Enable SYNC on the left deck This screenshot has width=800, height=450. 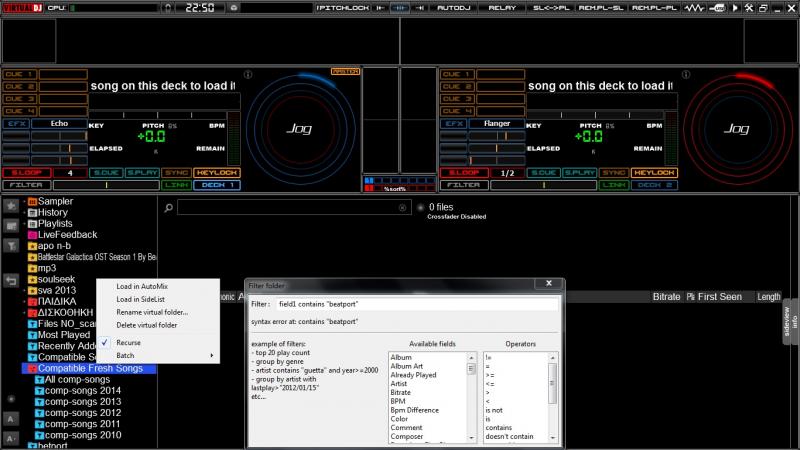(177, 173)
